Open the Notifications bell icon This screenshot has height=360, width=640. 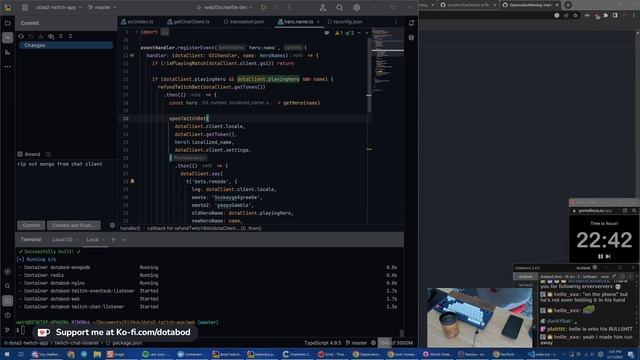click(411, 23)
